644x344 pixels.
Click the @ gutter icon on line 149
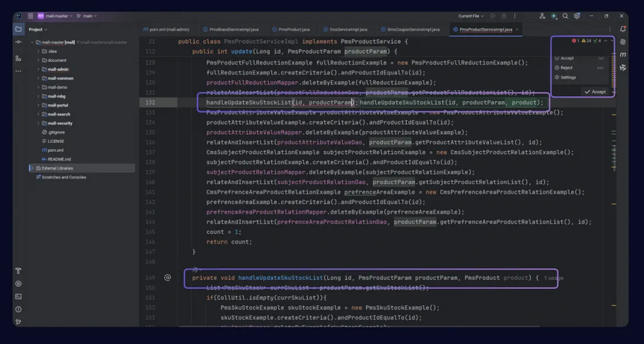(167, 278)
